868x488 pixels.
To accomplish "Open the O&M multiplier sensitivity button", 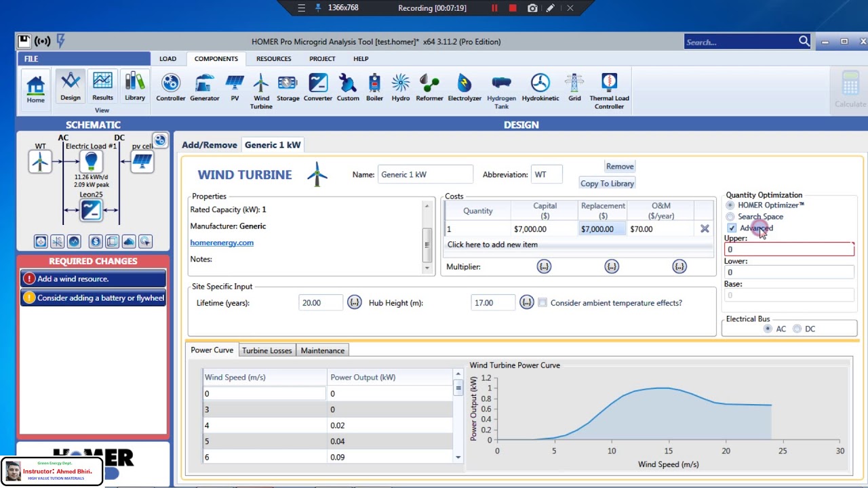I will (679, 266).
